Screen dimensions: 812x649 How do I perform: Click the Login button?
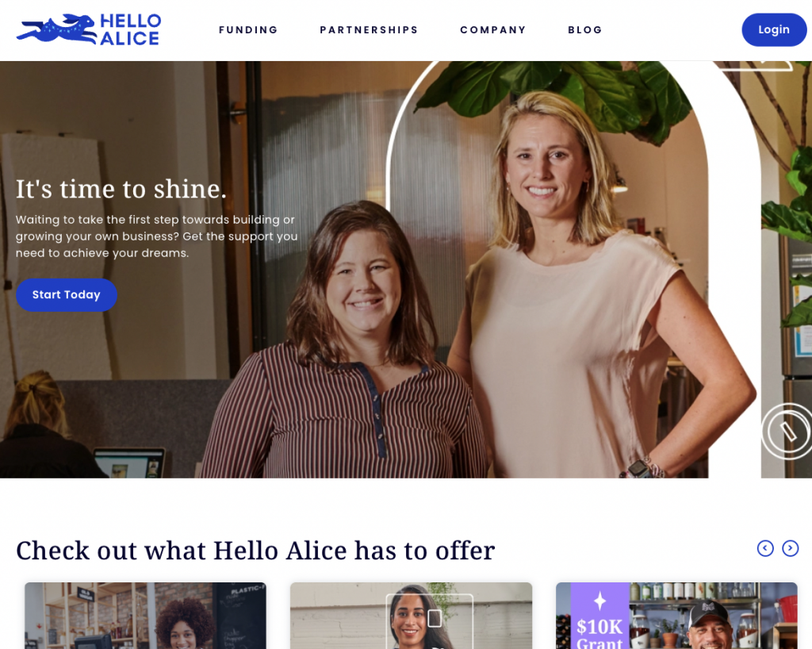click(774, 29)
